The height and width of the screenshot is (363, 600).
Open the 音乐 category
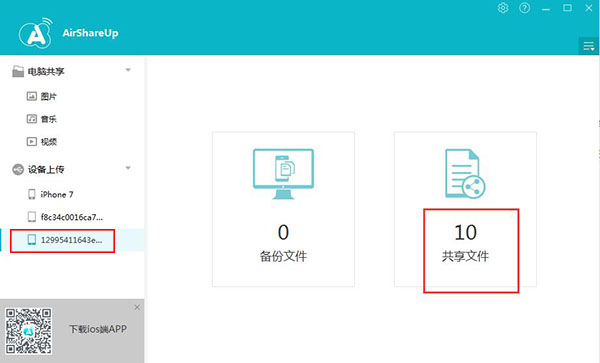pyautogui.click(x=49, y=119)
